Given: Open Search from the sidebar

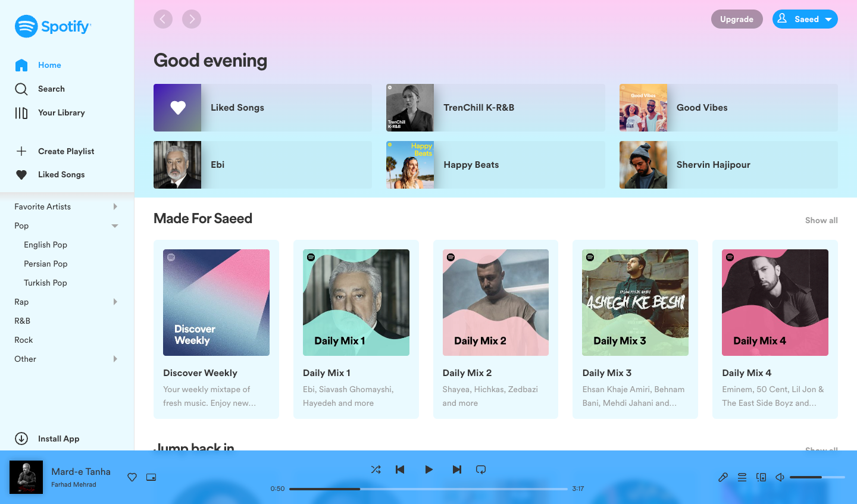Looking at the screenshot, I should 40,89.
